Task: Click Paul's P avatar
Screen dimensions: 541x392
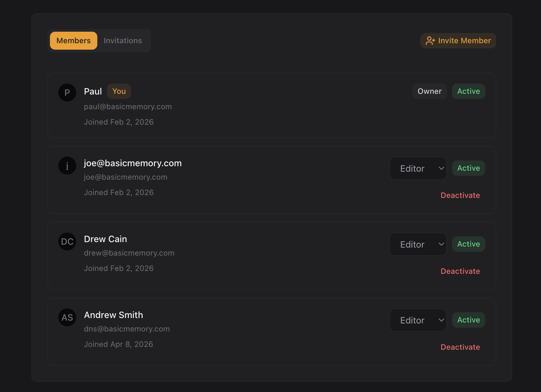Action: pos(67,93)
